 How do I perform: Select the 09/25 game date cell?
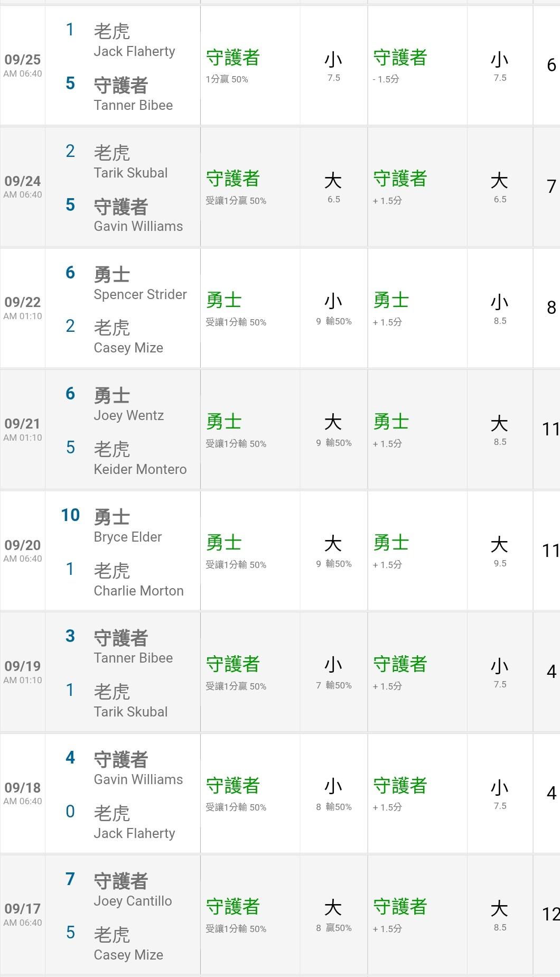(23, 65)
